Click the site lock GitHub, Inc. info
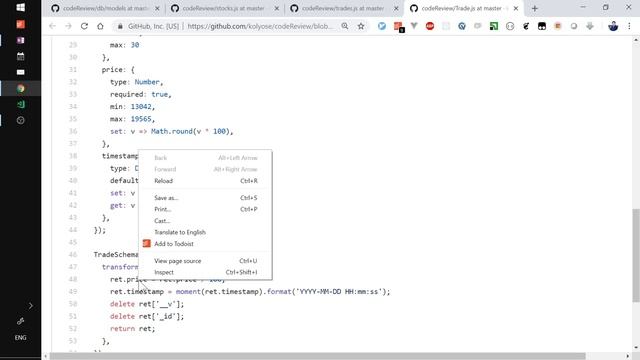The height and width of the screenshot is (360, 640). (149, 26)
